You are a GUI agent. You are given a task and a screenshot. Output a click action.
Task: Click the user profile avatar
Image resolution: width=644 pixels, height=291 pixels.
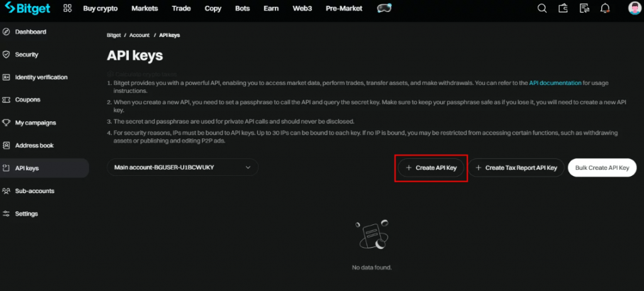(634, 9)
